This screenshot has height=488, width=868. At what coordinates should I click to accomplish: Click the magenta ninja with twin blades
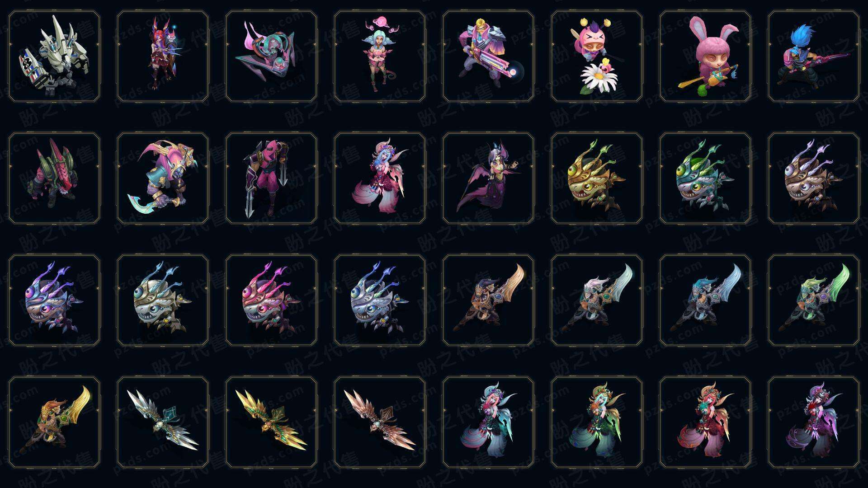pos(271,178)
